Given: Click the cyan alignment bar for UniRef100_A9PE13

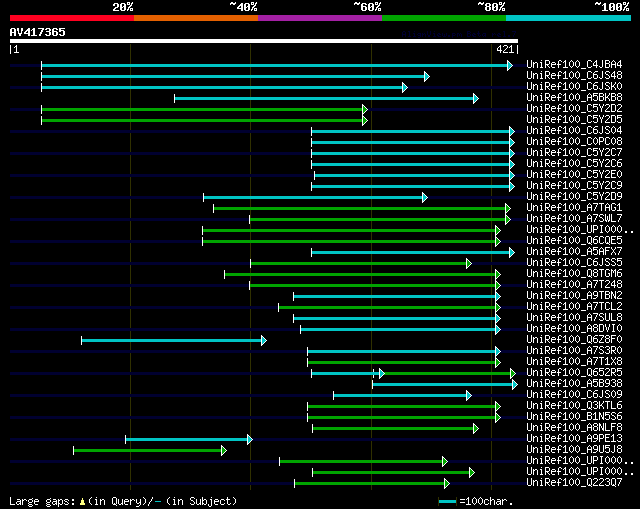Looking at the screenshot, I should [189, 440].
